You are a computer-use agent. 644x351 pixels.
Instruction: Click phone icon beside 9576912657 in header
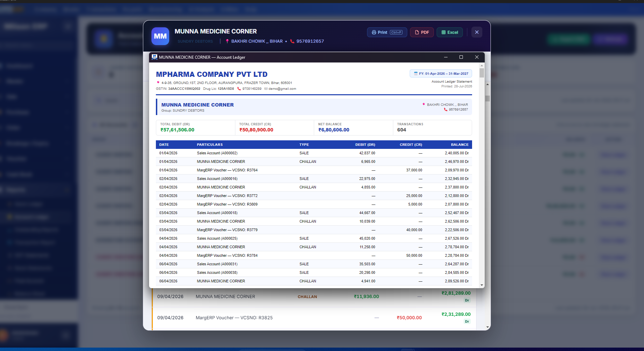point(292,41)
